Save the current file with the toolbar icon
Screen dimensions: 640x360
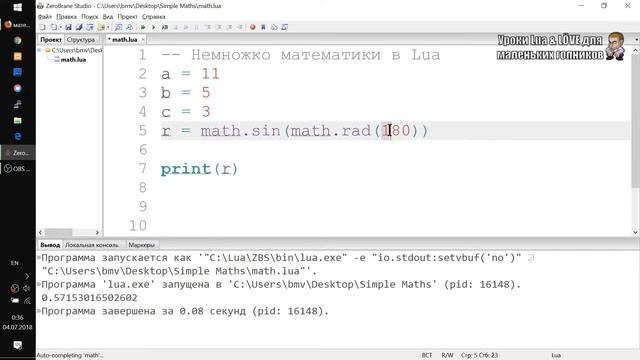tap(68, 27)
